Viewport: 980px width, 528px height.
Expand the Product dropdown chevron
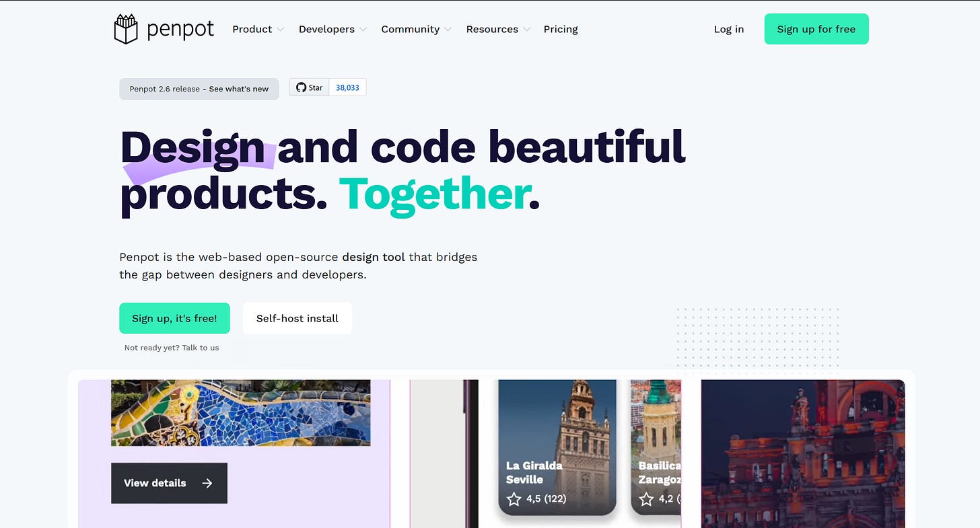pos(280,30)
